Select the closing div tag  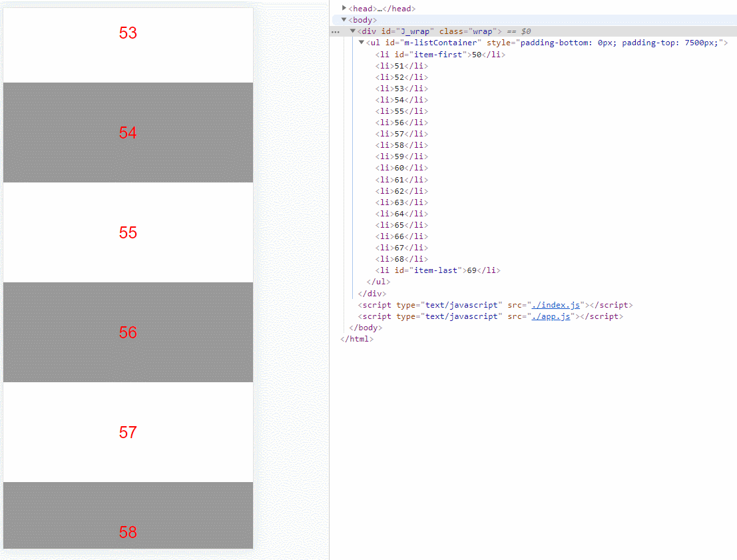371,294
